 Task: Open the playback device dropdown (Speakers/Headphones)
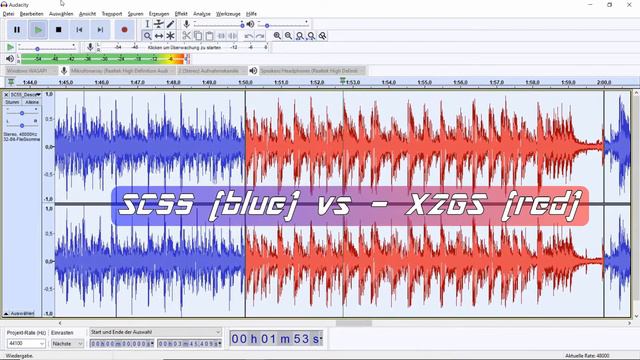click(x=312, y=71)
